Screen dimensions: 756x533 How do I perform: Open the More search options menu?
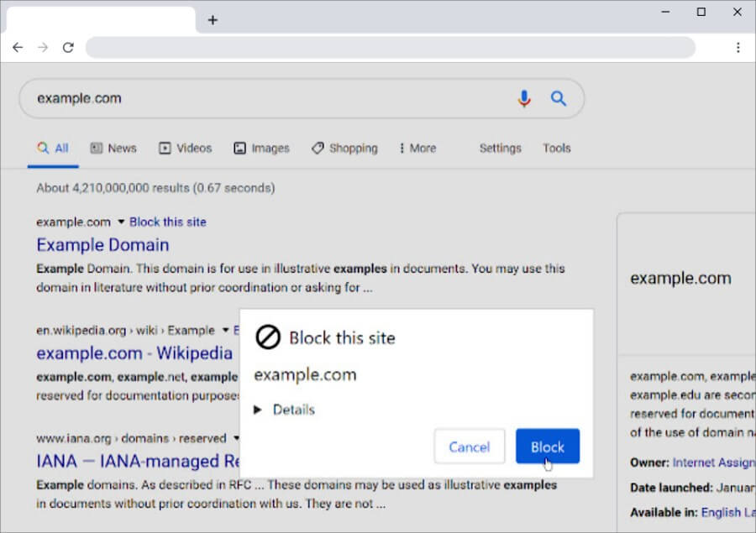417,149
